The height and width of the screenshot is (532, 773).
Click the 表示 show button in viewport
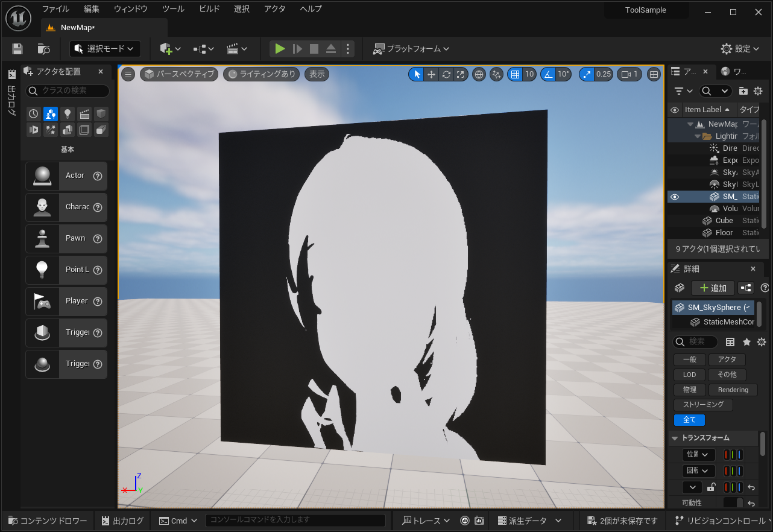(317, 74)
